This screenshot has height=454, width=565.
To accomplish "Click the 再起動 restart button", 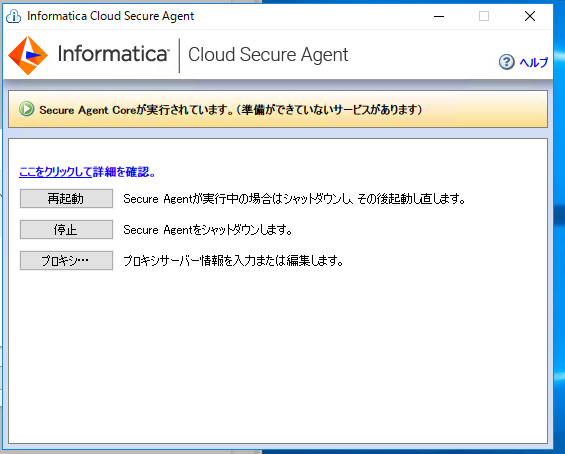I will click(66, 199).
